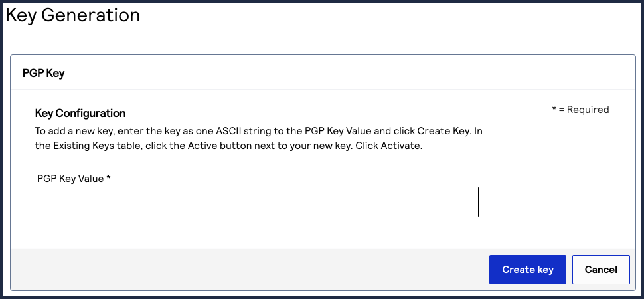Click the Cancel button
The width and height of the screenshot is (644, 299).
point(601,270)
